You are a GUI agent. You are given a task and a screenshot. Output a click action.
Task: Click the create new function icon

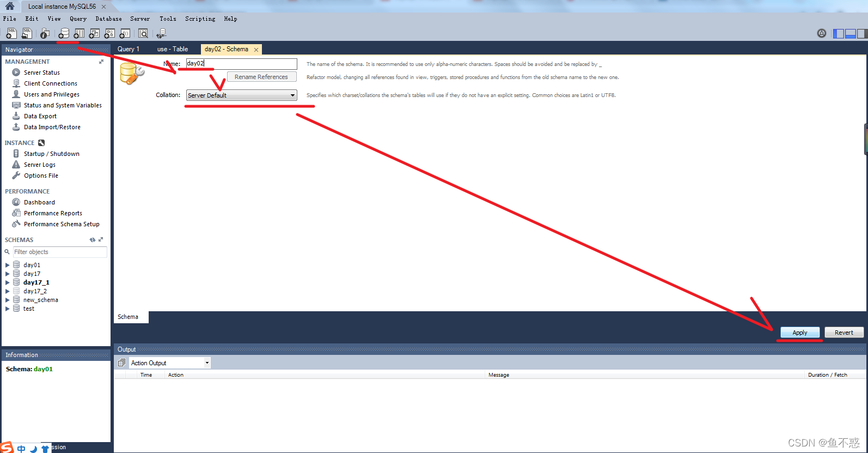click(x=125, y=34)
